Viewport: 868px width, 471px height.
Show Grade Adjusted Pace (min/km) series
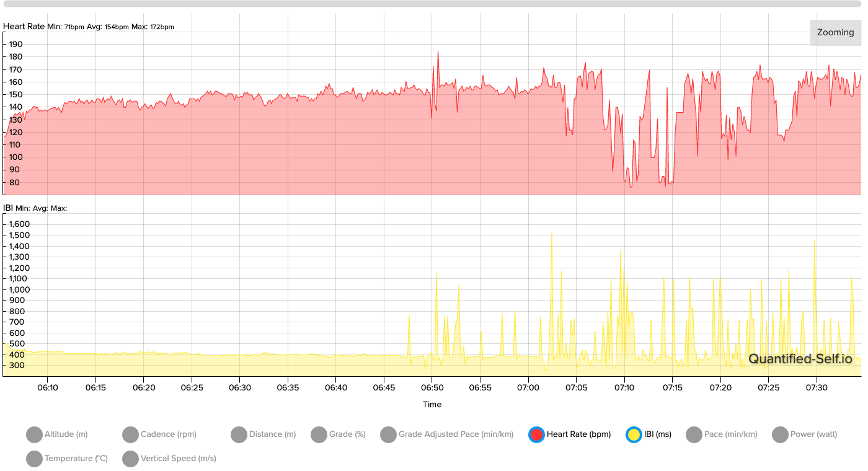pyautogui.click(x=388, y=434)
